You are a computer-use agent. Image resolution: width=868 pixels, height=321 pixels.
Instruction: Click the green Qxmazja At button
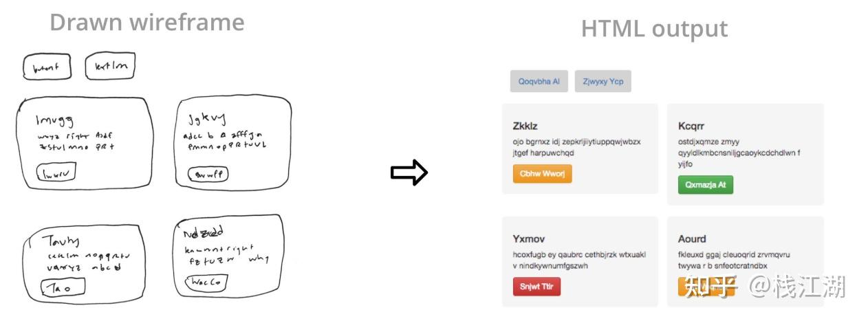[x=706, y=185]
